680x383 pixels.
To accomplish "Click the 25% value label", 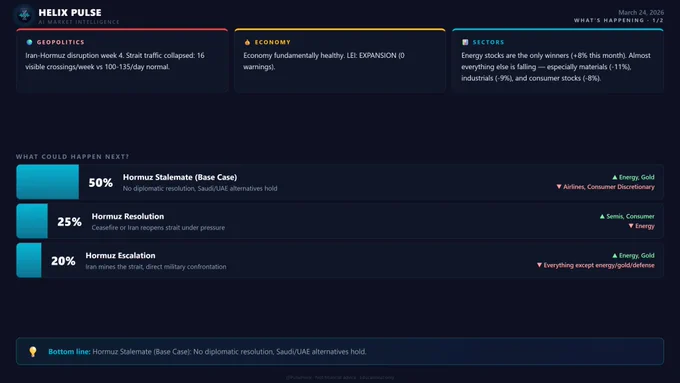I will coord(69,222).
